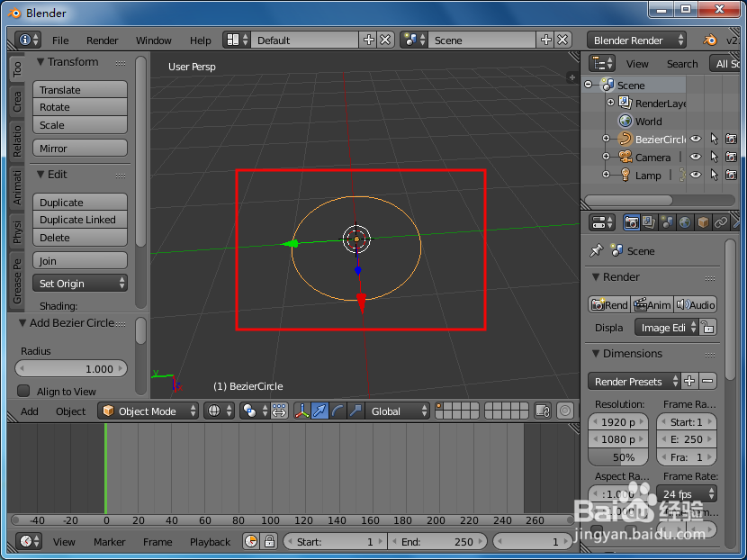This screenshot has height=560, width=747.
Task: Open pivot point selector in 3D header
Action: [x=254, y=411]
